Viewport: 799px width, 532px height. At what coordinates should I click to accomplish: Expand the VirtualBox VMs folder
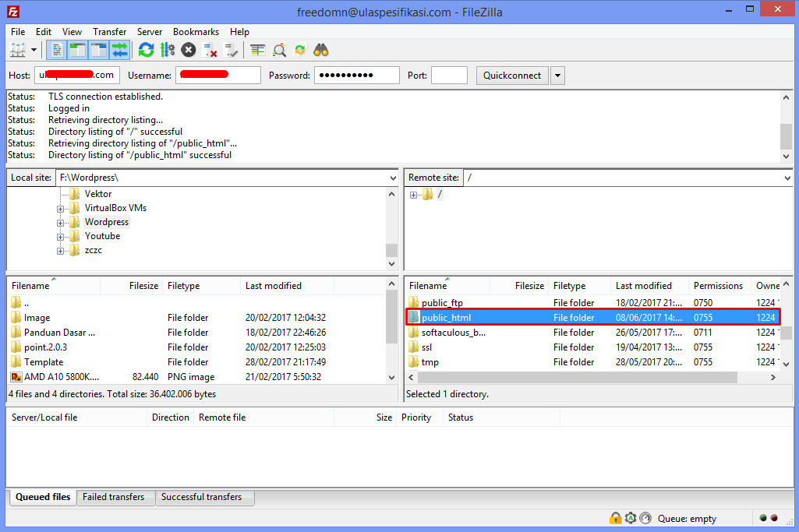click(x=60, y=209)
